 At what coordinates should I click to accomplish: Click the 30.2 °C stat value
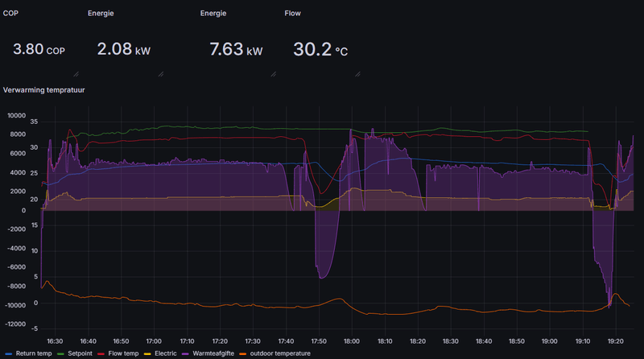320,49
